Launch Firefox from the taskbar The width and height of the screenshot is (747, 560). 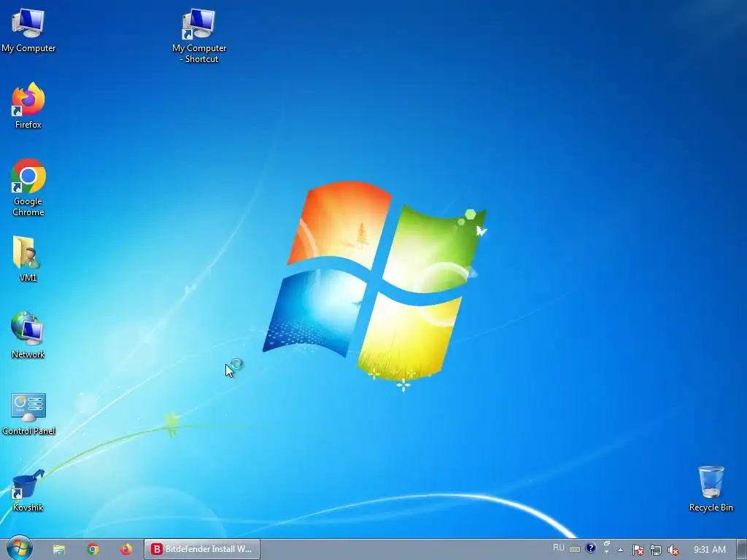(x=126, y=550)
